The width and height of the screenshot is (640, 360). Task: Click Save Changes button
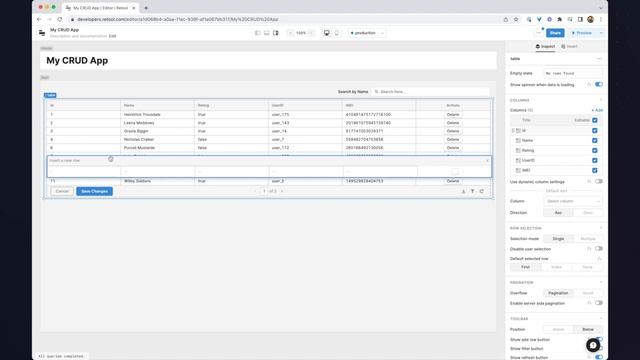[94, 191]
